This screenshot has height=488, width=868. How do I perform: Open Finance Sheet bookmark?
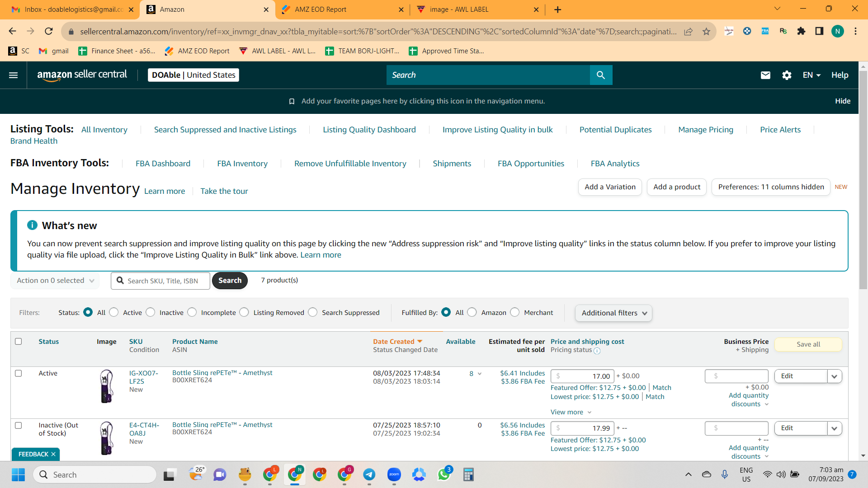117,51
